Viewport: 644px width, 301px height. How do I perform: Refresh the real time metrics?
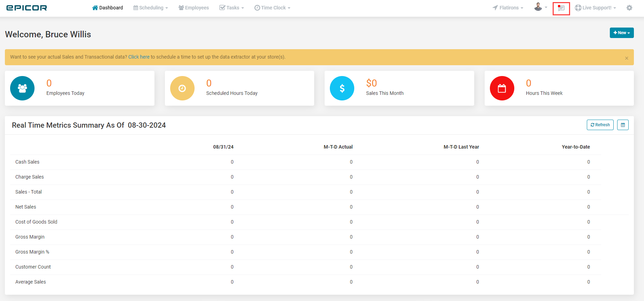pos(600,125)
